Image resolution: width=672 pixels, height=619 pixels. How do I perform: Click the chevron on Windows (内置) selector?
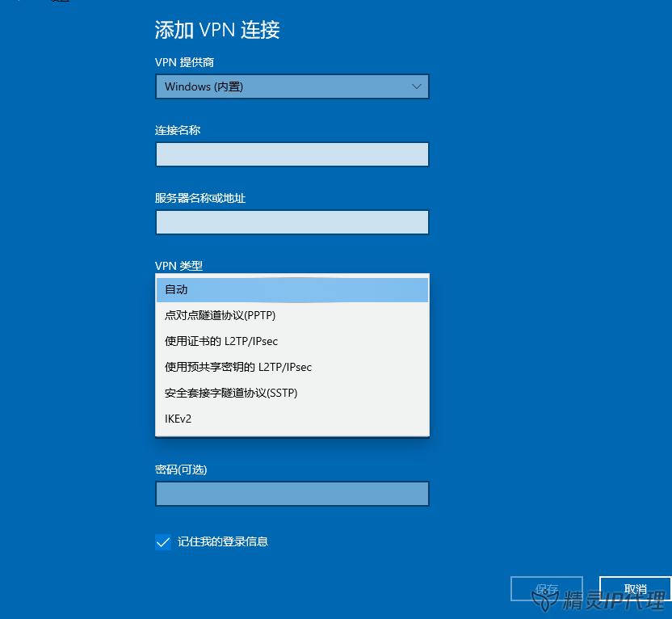pyautogui.click(x=417, y=86)
